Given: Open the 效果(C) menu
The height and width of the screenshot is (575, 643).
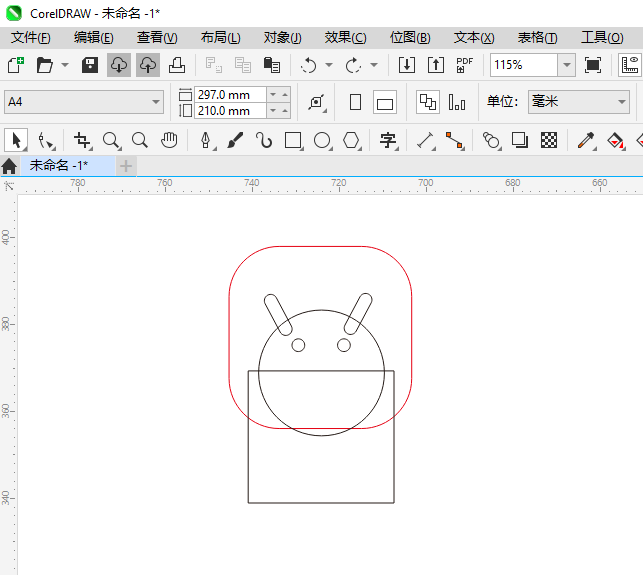Looking at the screenshot, I should (345, 38).
